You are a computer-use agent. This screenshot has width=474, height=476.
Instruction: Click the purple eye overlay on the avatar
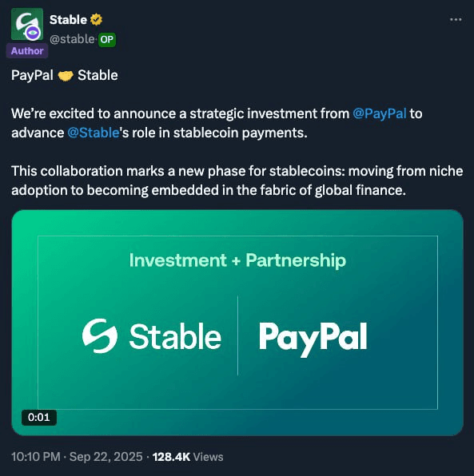tap(33, 32)
